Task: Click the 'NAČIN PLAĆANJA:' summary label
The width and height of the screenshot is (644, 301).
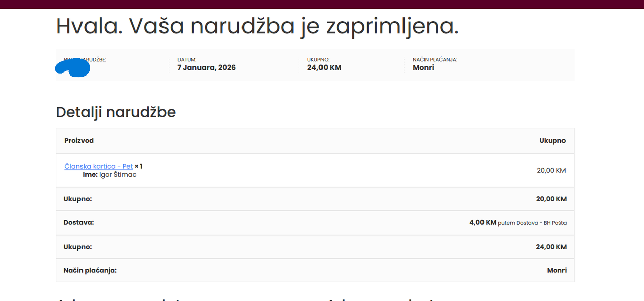Action: 435,60
